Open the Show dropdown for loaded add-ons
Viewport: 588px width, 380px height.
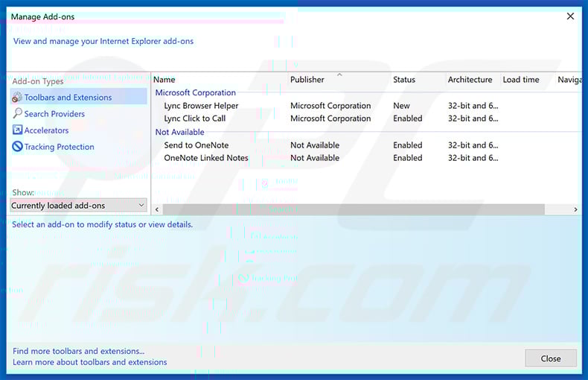78,206
